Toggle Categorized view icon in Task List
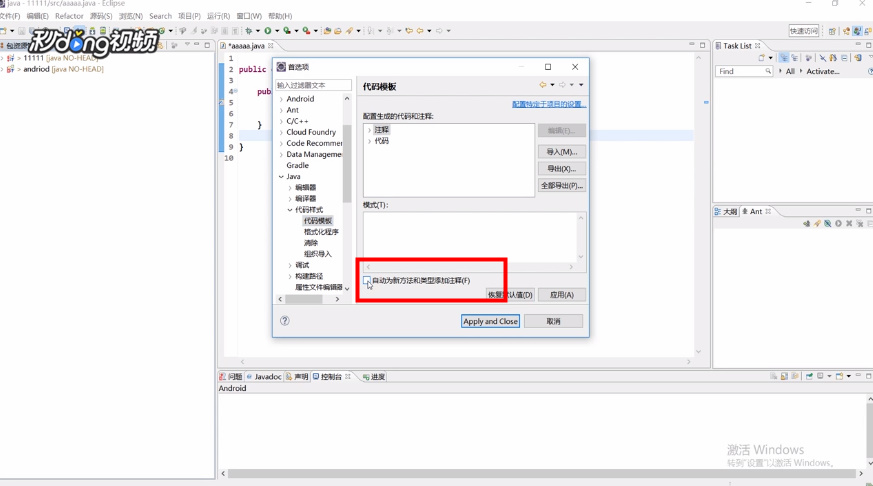The height and width of the screenshot is (486, 873). 784,57
